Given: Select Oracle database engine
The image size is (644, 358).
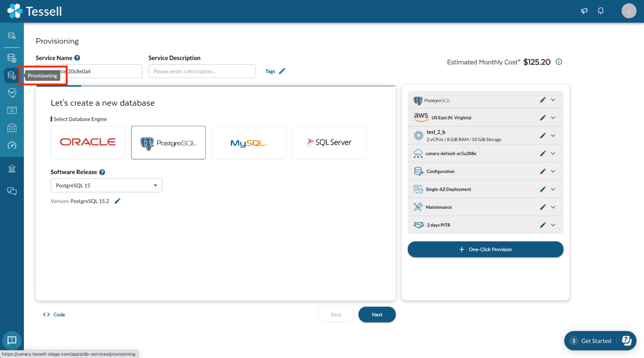Looking at the screenshot, I should 88,142.
